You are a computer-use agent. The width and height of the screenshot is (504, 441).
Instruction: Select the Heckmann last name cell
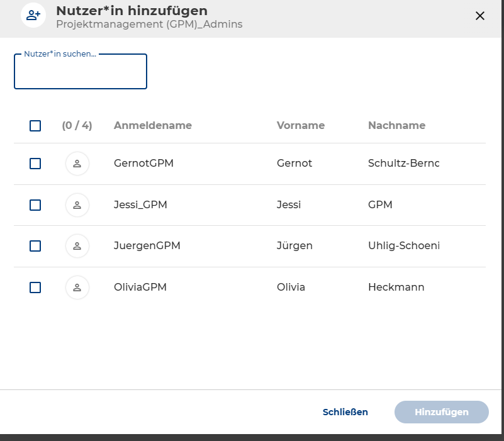coord(396,287)
